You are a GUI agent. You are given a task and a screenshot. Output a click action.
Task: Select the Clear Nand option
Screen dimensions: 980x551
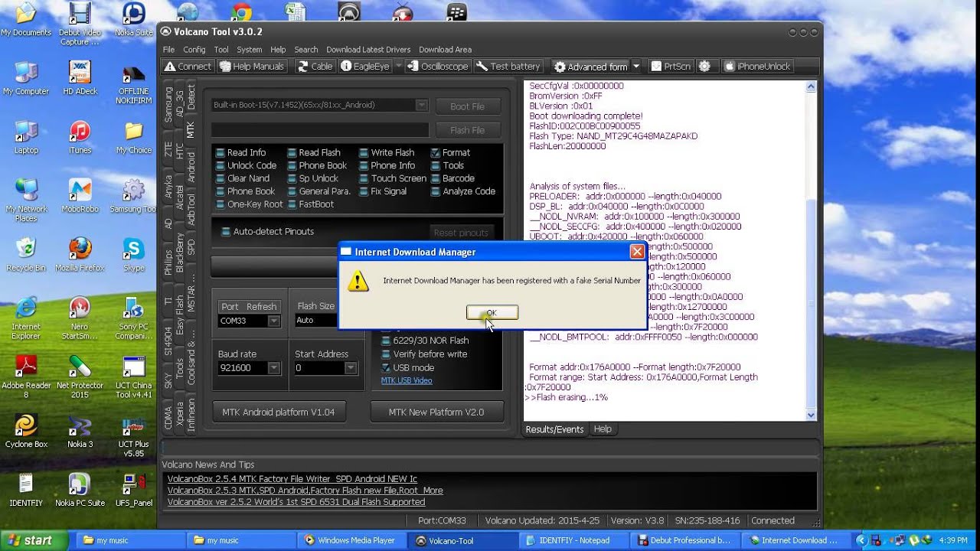point(243,178)
